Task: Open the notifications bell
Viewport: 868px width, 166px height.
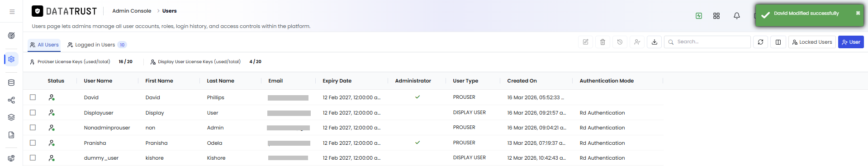Action: click(x=737, y=16)
